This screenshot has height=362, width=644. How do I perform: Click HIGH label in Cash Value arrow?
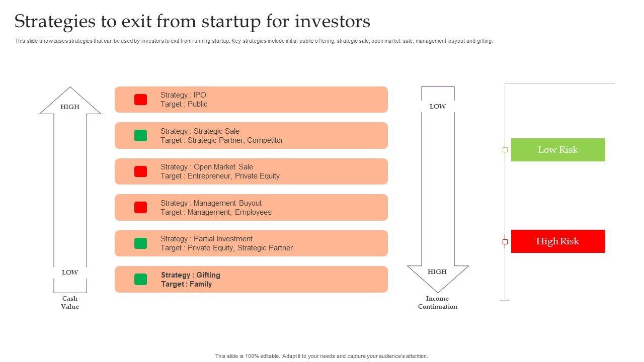point(70,107)
